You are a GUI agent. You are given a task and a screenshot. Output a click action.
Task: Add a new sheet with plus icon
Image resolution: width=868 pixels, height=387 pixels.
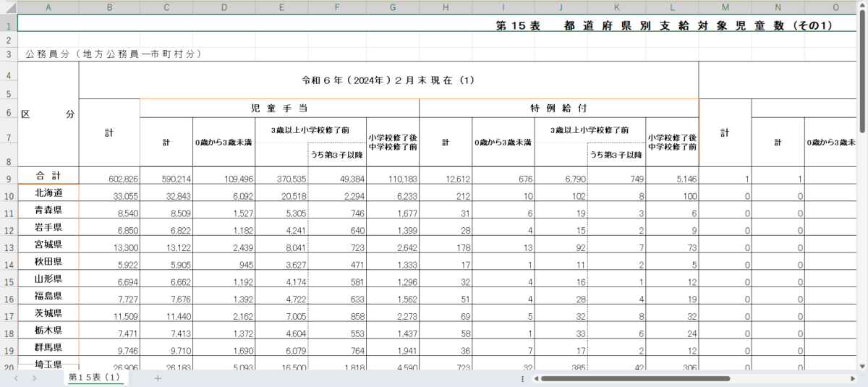[x=158, y=378]
